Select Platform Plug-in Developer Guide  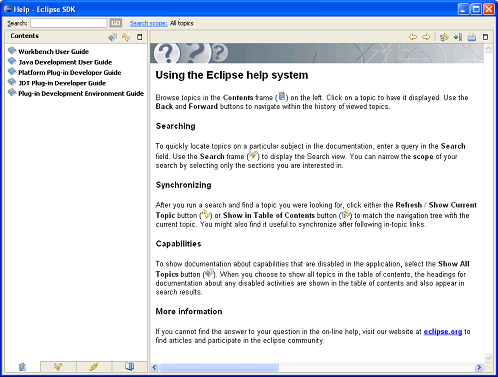point(70,73)
